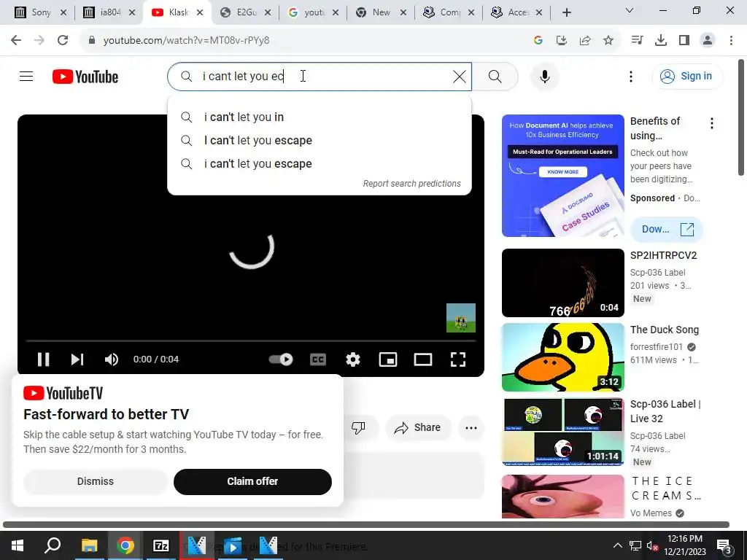Click the sponsored ad's Download button

coord(667,230)
